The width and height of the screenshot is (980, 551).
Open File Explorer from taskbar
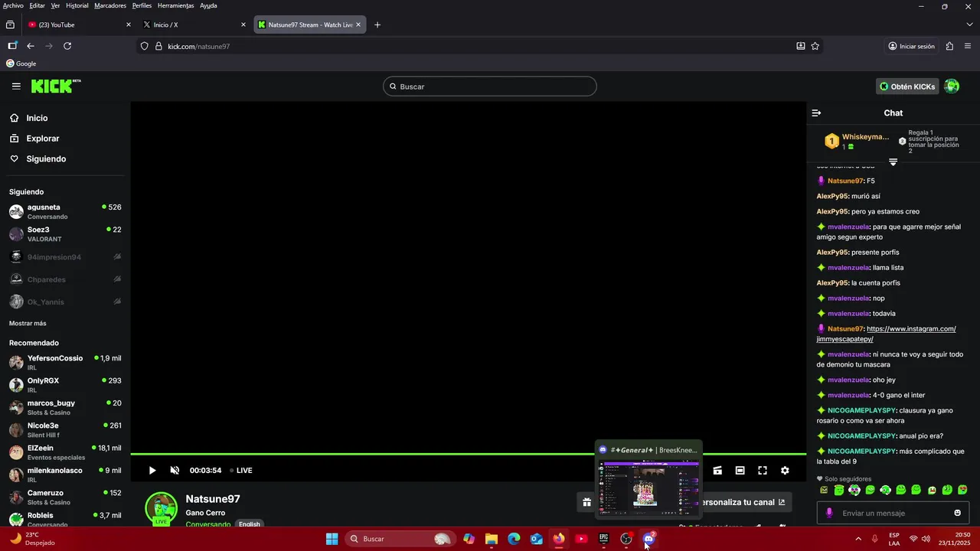click(492, 539)
